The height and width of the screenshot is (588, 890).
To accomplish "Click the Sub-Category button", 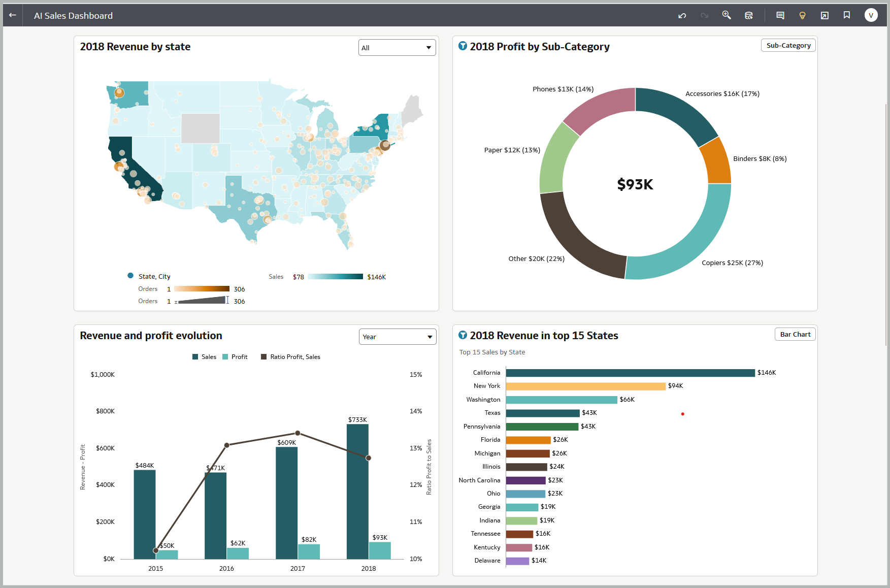I will tap(788, 45).
